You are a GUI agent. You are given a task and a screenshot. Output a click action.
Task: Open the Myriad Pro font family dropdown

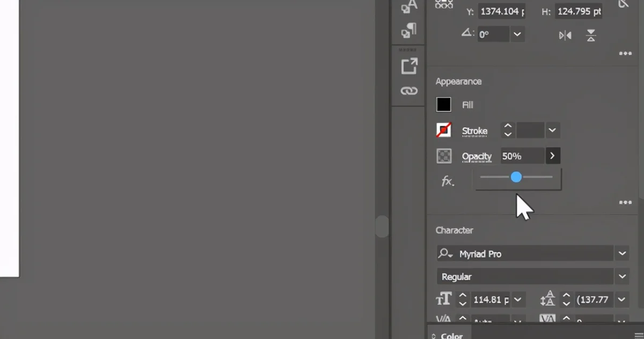pos(622,253)
